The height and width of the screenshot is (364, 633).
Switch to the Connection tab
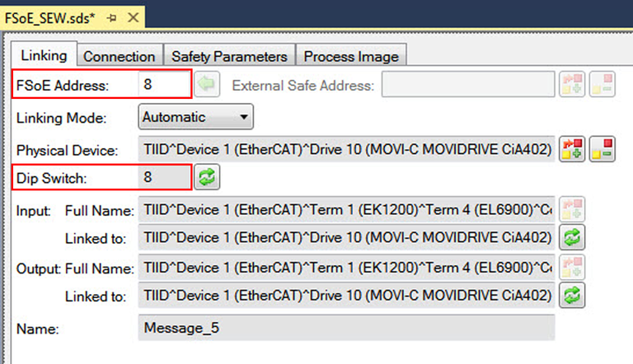point(120,56)
